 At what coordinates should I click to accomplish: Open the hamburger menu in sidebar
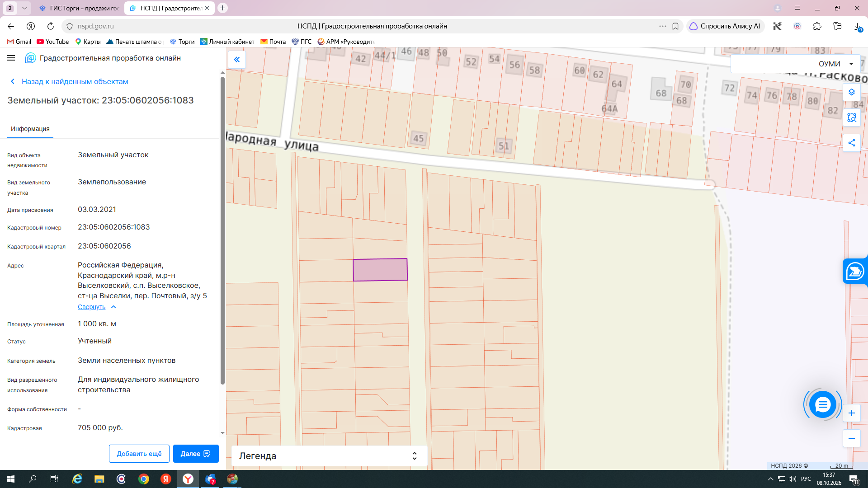point(11,58)
